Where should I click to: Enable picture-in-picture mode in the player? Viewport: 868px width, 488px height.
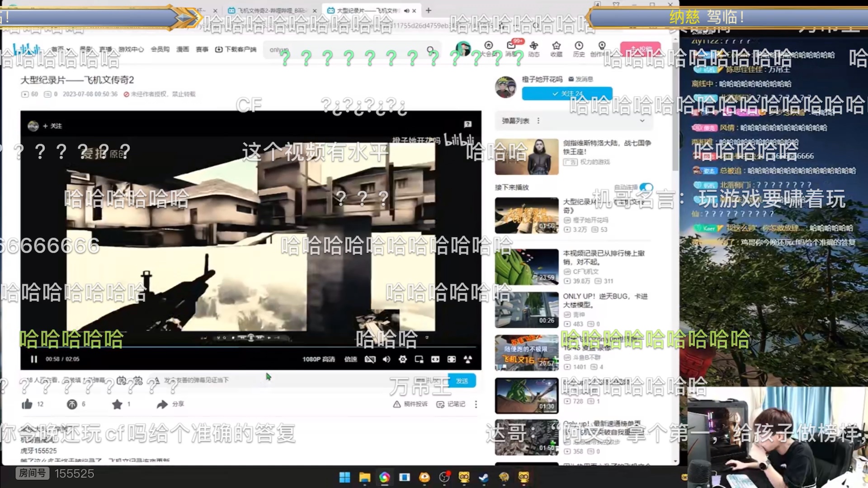419,359
